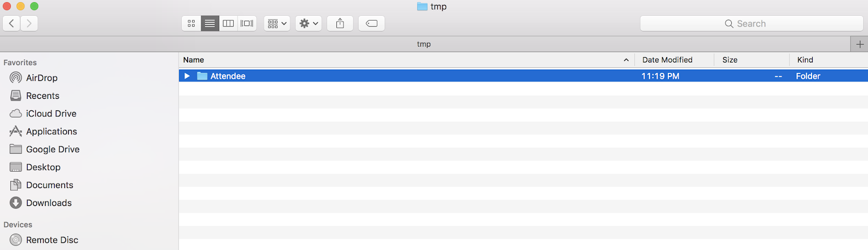Image resolution: width=868 pixels, height=250 pixels.
Task: Open Desktop in the sidebar
Action: [43, 167]
